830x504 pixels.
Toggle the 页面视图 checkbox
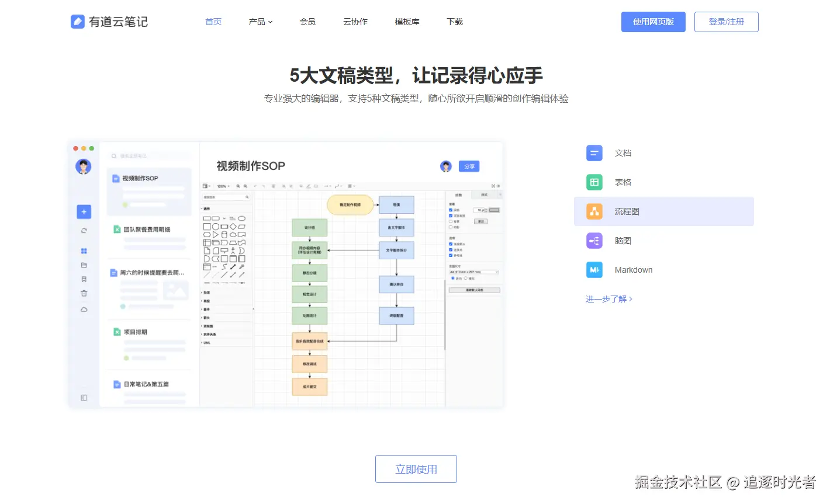(451, 215)
